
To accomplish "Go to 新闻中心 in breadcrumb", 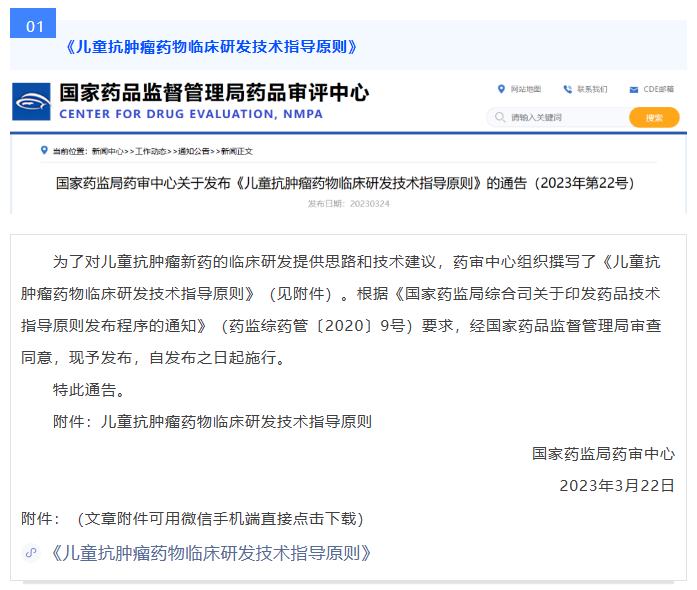I will tap(108, 152).
